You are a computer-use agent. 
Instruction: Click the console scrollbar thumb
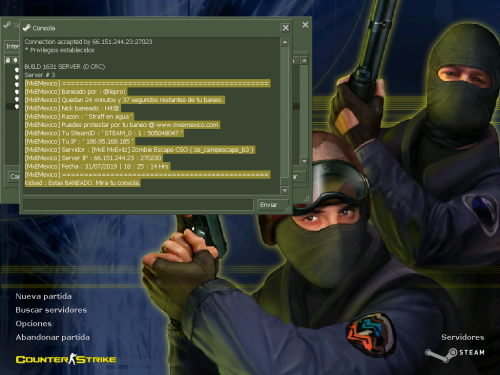[x=284, y=181]
